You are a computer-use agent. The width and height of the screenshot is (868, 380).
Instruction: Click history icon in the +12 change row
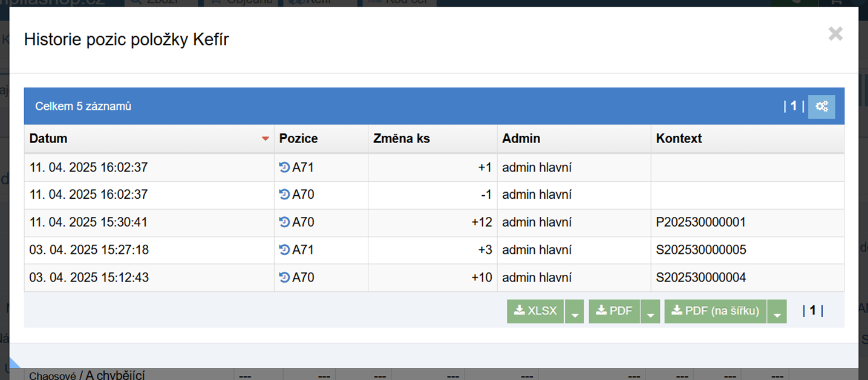284,222
